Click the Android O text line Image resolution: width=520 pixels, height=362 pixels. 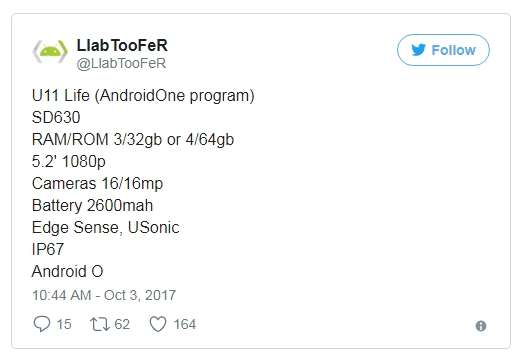point(68,271)
